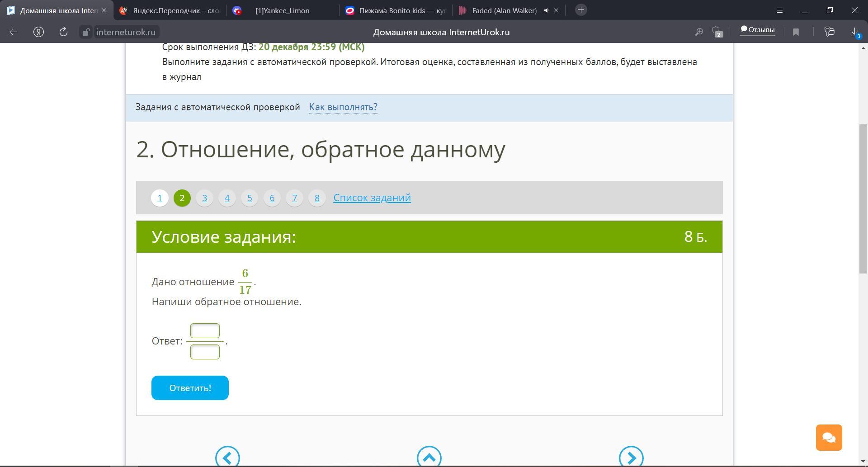Click the scrollbar up arrow
The height and width of the screenshot is (467, 868).
point(863,47)
